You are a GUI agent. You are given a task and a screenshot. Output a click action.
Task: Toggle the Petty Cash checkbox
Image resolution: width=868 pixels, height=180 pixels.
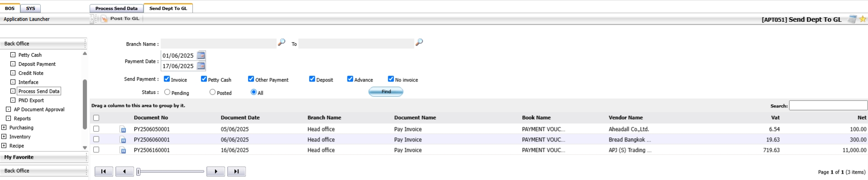(204, 79)
